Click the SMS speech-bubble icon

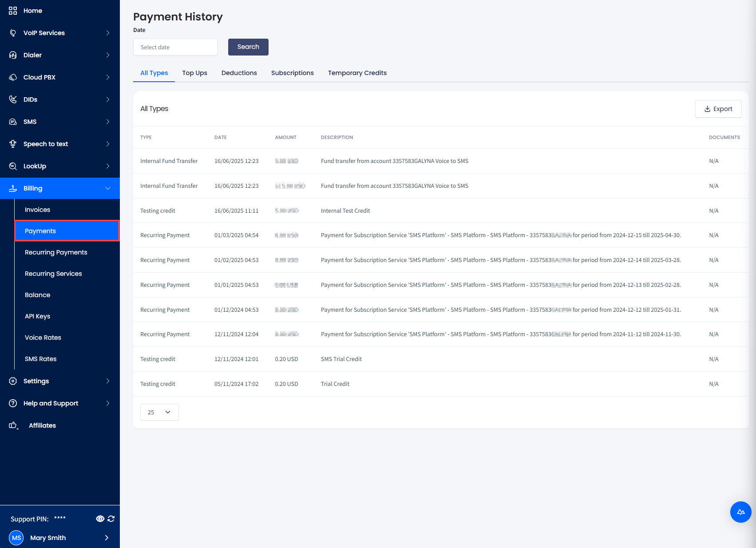[x=13, y=121]
